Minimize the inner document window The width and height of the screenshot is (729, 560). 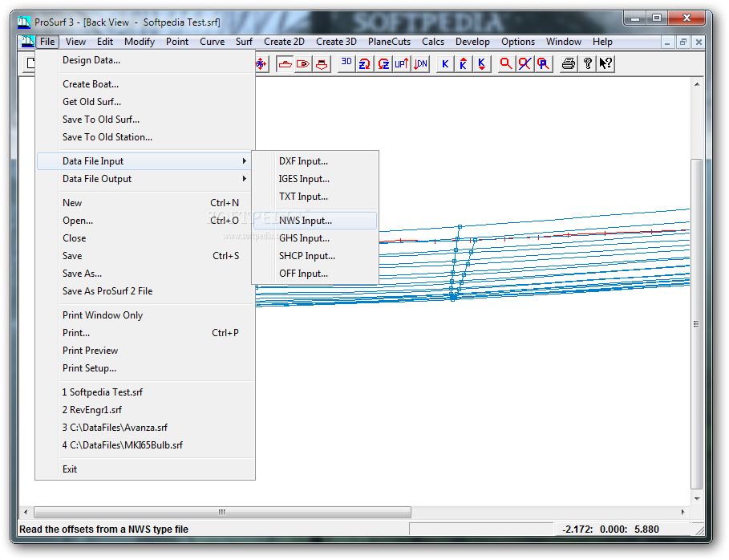(x=667, y=42)
